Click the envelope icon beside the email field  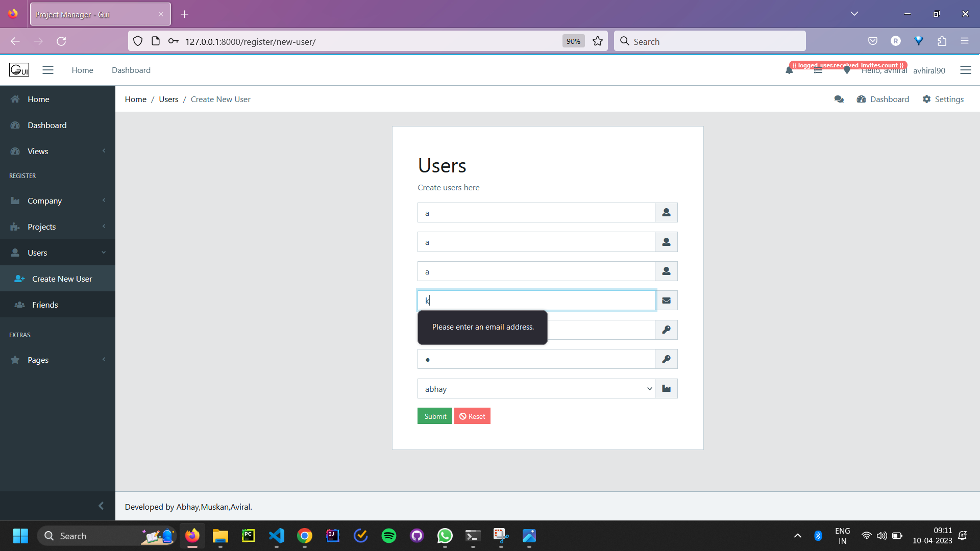pyautogui.click(x=666, y=300)
